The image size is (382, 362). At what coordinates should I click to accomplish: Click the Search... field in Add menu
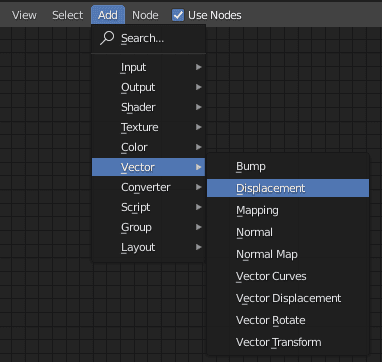pyautogui.click(x=149, y=38)
